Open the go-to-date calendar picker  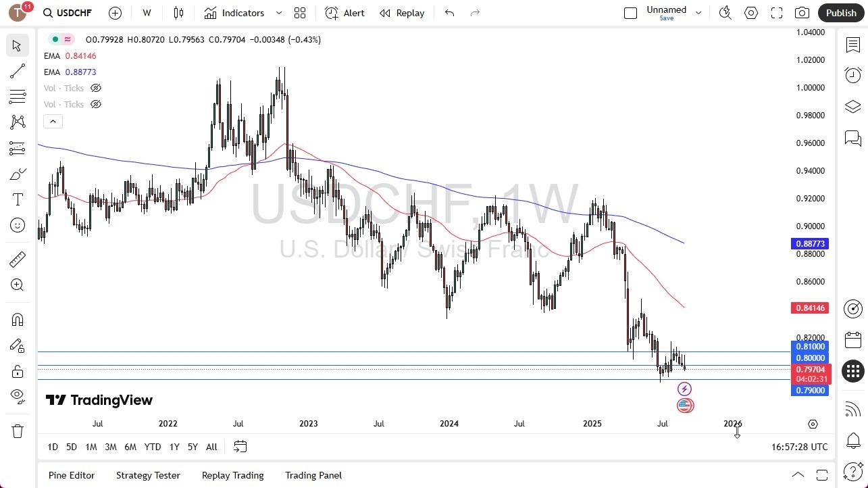(x=240, y=447)
